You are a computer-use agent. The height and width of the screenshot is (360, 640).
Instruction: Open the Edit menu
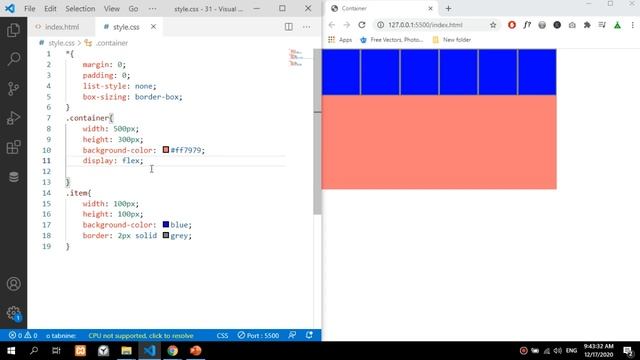click(x=50, y=9)
